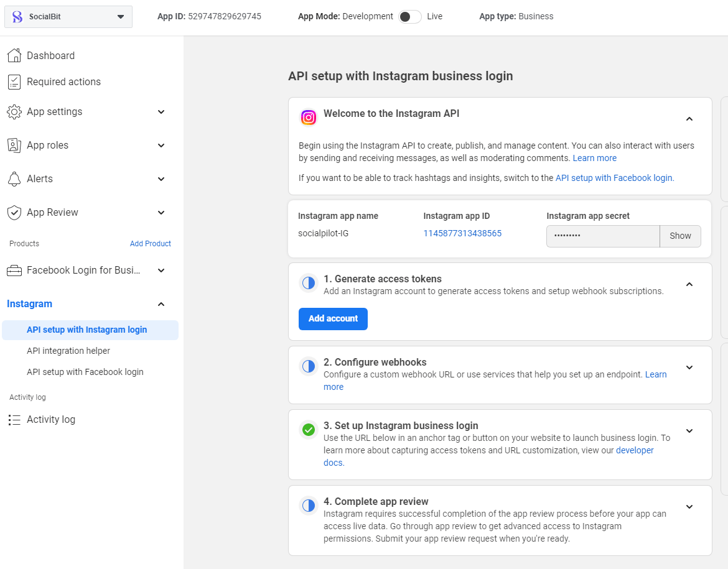Click the half-circle status icon for Configure webhooks
This screenshot has width=728, height=569.
click(x=309, y=366)
